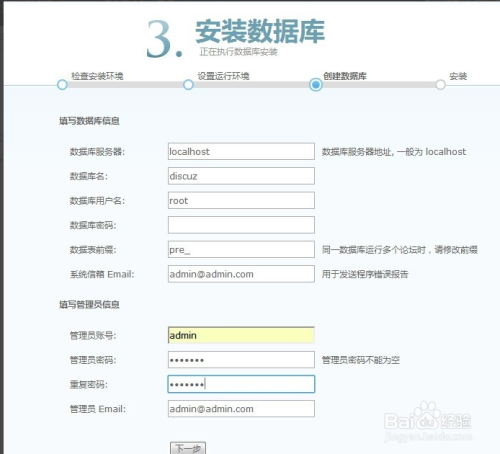
Task: Click the 重复密码 field label
Action: (x=89, y=385)
